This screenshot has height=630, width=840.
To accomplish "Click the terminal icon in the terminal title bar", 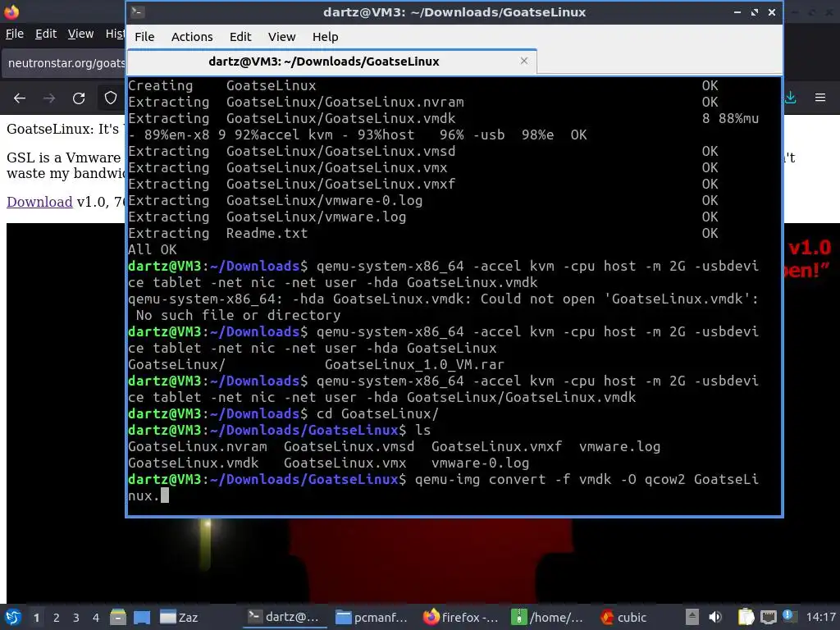I will 137,11.
